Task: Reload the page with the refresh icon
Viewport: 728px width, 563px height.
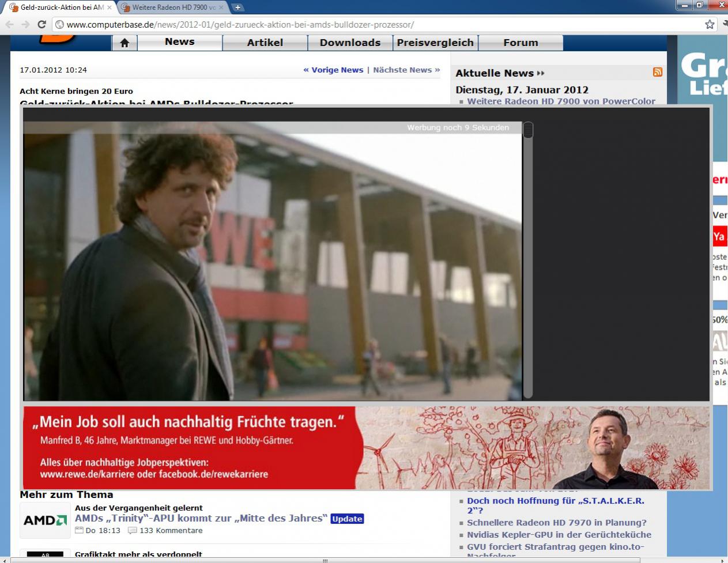Action: click(42, 24)
